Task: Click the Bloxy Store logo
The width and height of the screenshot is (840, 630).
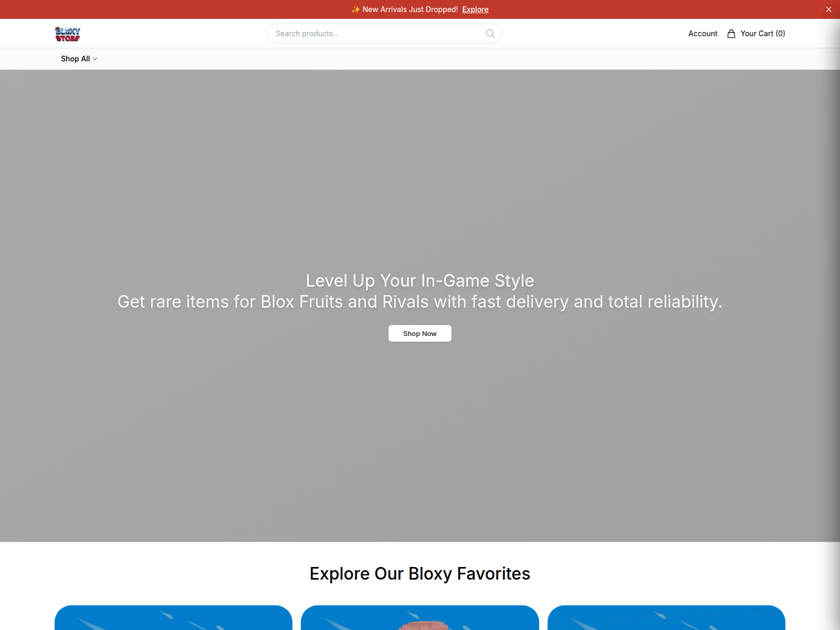Action: coord(67,34)
